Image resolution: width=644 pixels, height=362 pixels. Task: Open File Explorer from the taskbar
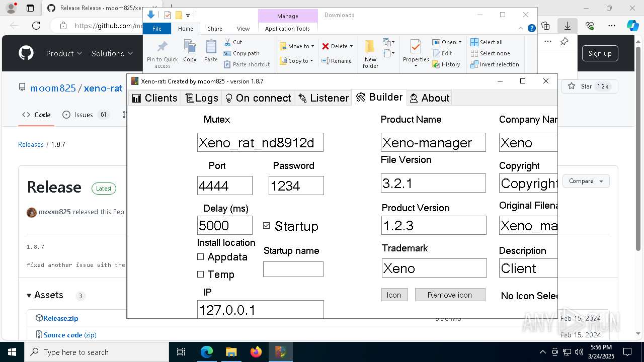click(x=231, y=352)
